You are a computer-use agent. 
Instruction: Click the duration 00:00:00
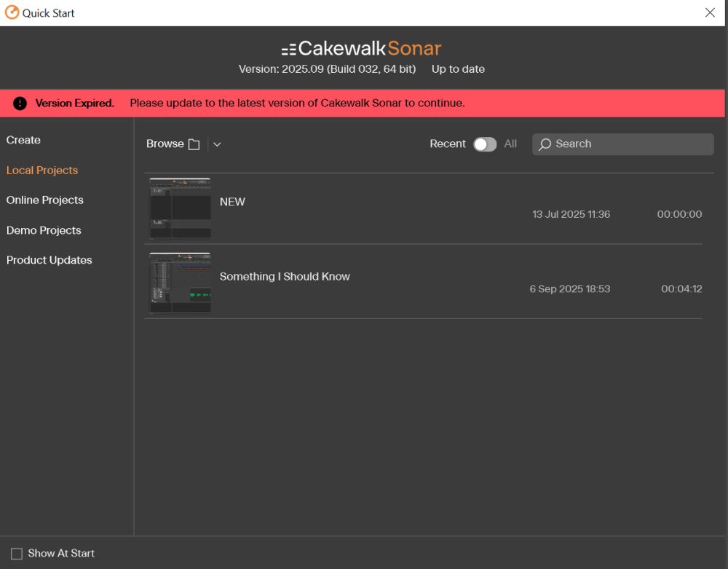(x=679, y=215)
